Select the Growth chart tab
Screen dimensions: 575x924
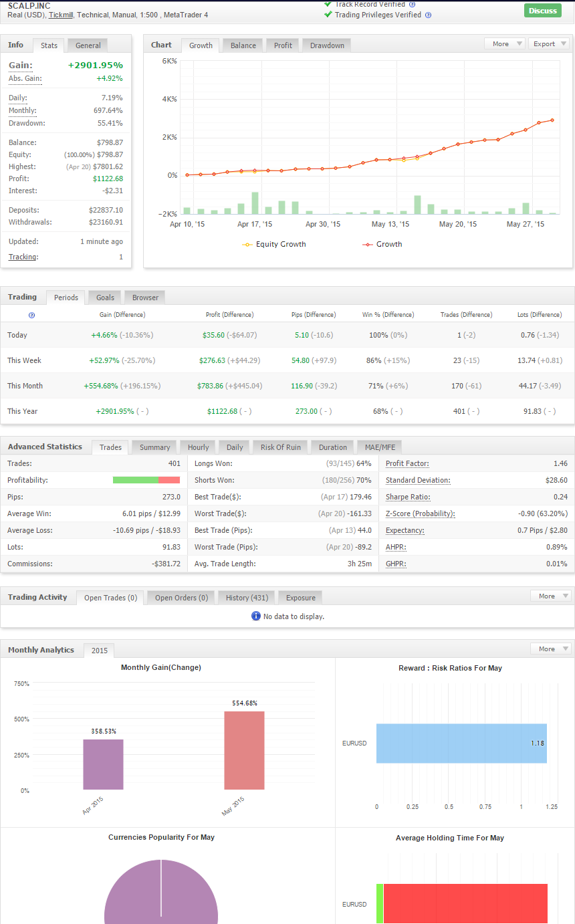pos(201,45)
